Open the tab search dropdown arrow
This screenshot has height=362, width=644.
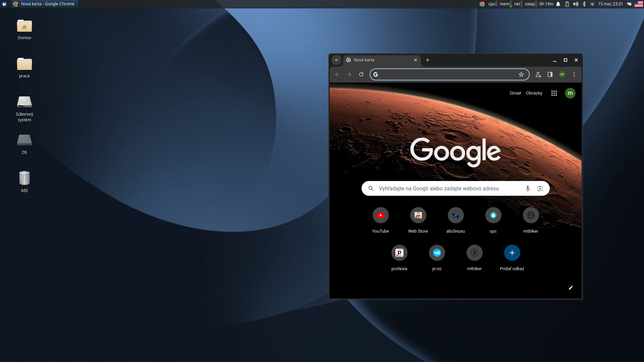coord(336,60)
